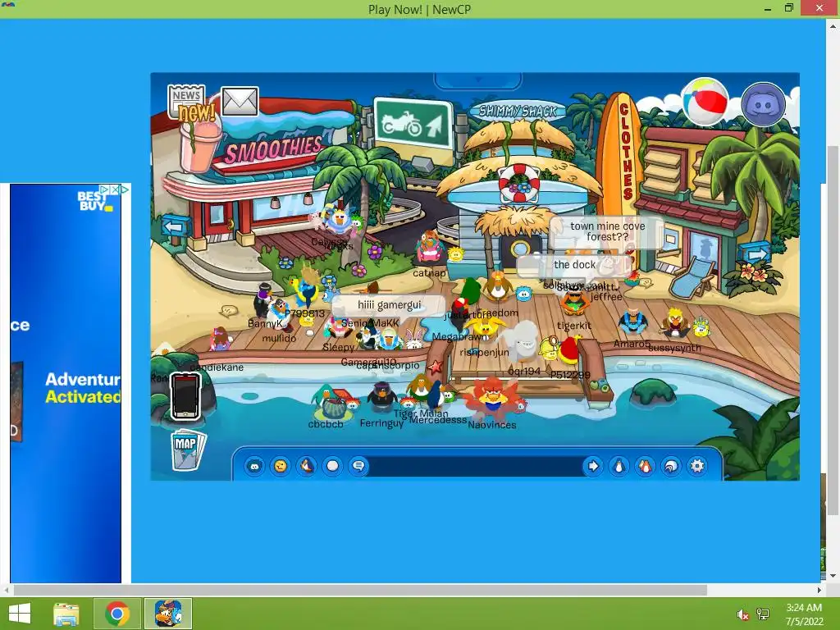Send chat message with arrow button
840x630 pixels.
tap(593, 466)
